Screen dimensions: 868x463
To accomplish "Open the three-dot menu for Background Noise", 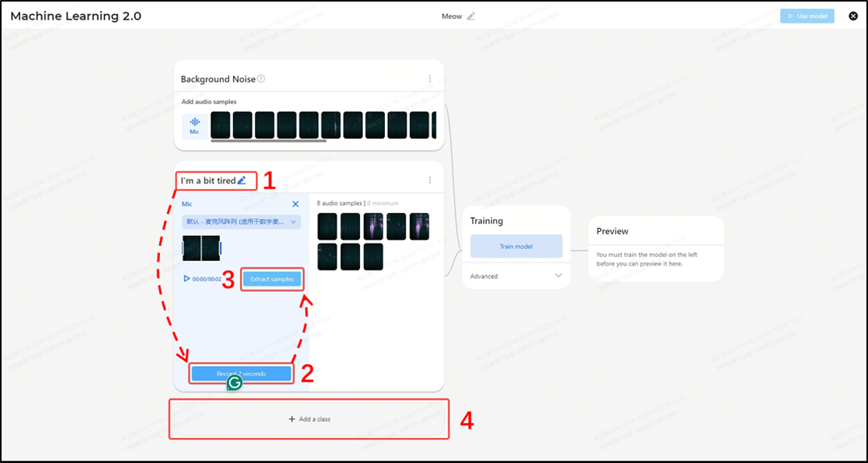I will 430,79.
